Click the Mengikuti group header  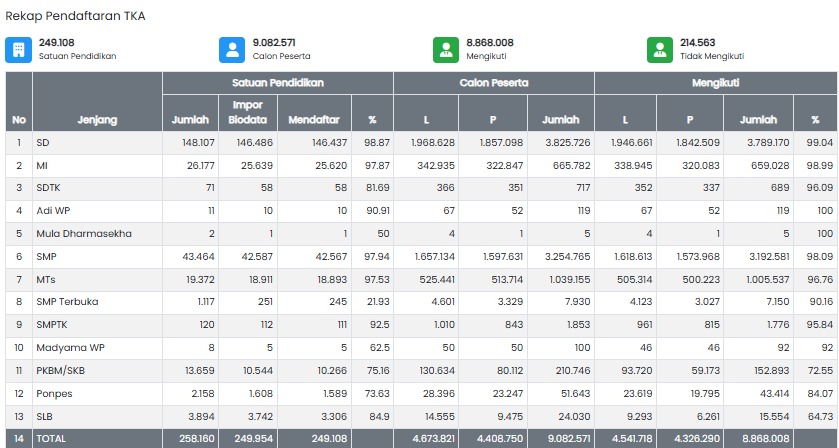(x=715, y=83)
